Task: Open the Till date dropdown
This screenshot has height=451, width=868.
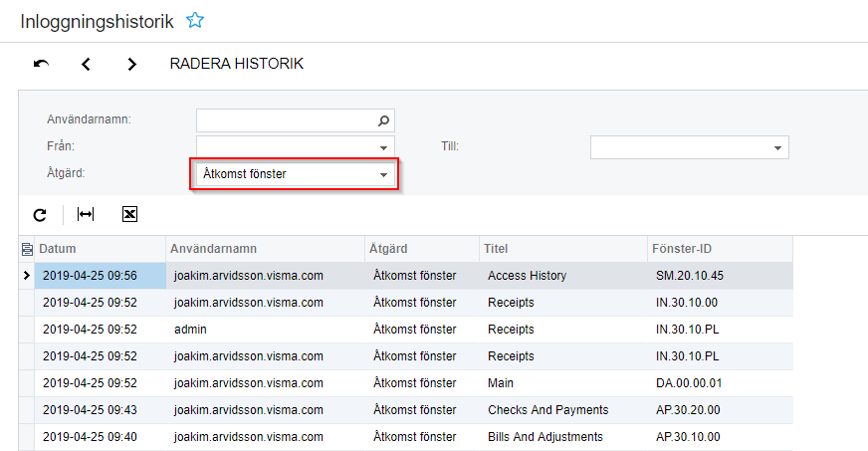Action: [x=777, y=147]
